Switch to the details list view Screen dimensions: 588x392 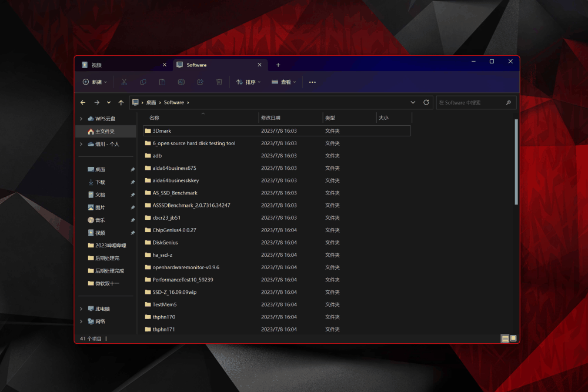point(505,339)
